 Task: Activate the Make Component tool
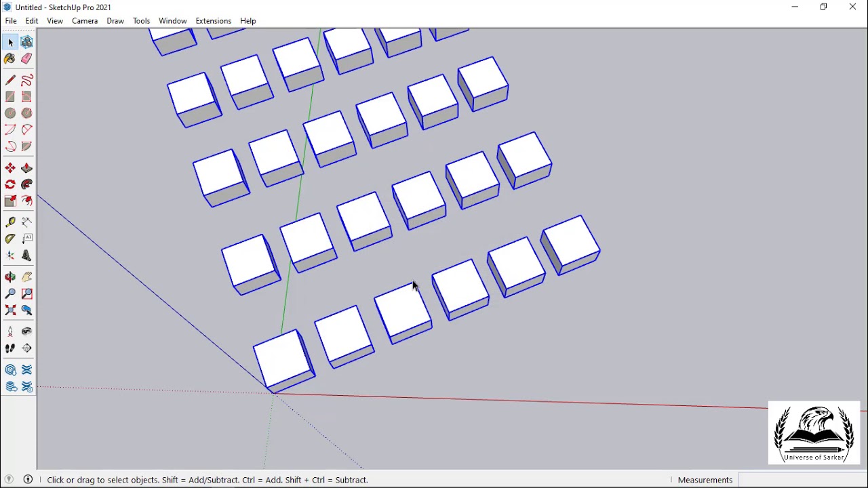pyautogui.click(x=26, y=42)
